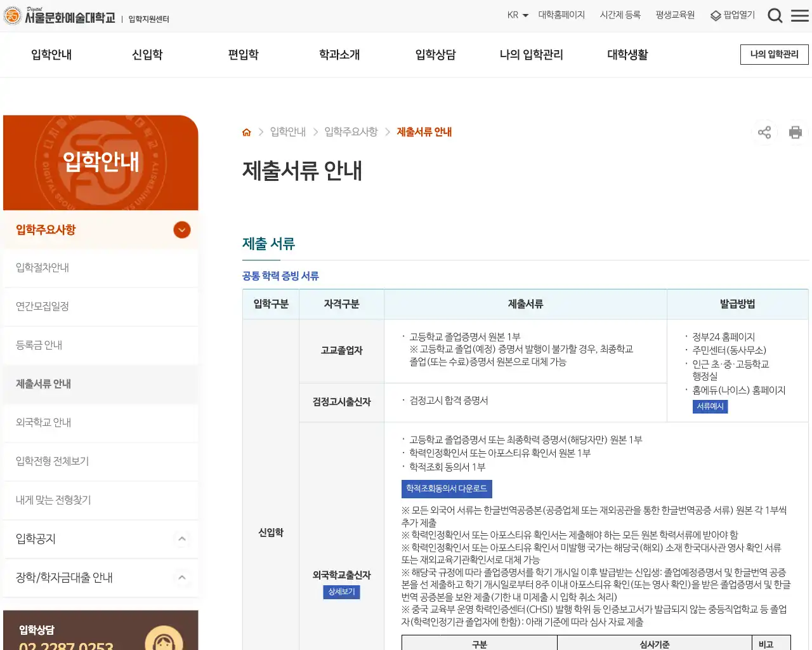Select 입학전형 전체보기 in sidebar
812x650 pixels.
tap(100, 461)
